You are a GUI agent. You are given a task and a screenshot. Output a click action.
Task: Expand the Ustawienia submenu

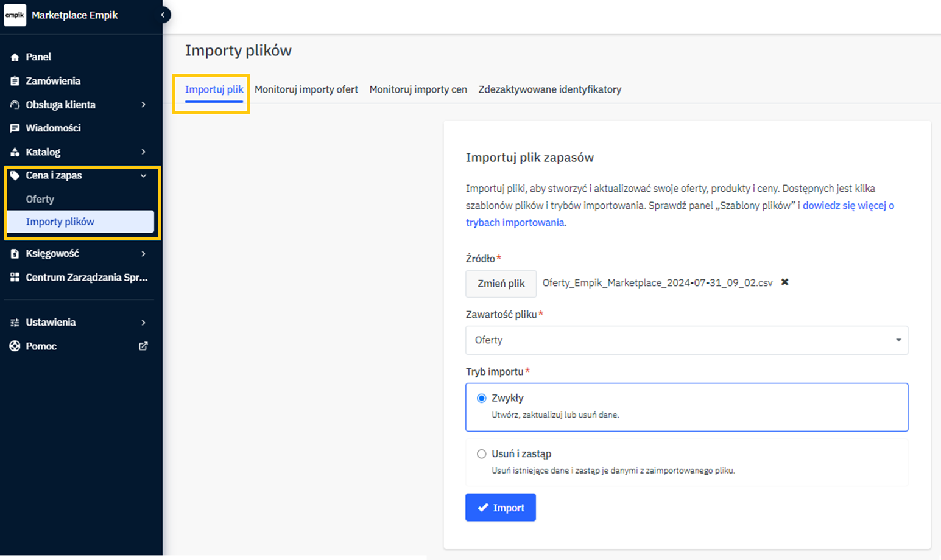pos(143,323)
